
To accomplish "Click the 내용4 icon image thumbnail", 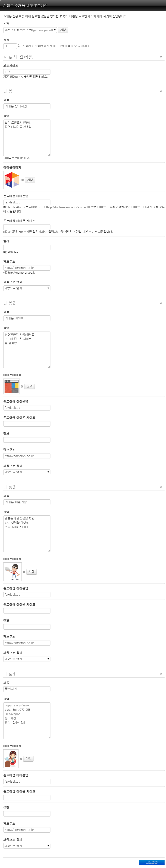I will (11, 759).
